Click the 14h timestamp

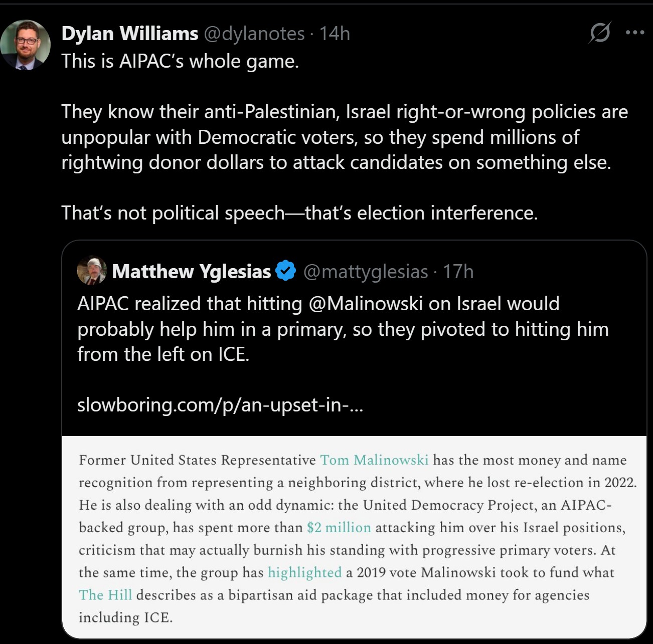coord(335,34)
